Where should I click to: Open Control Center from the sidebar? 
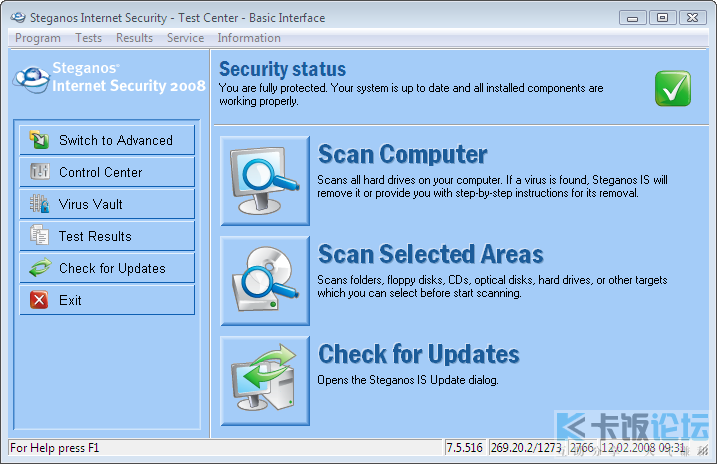coord(107,172)
